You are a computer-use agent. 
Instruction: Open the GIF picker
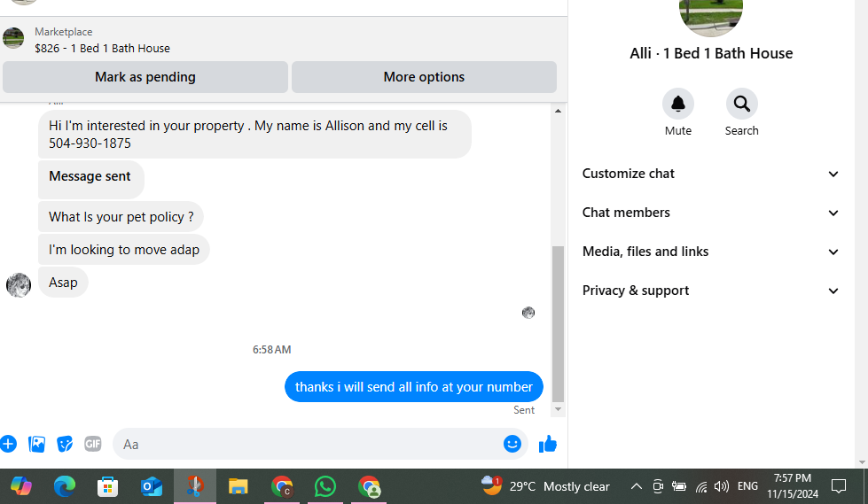[93, 444]
